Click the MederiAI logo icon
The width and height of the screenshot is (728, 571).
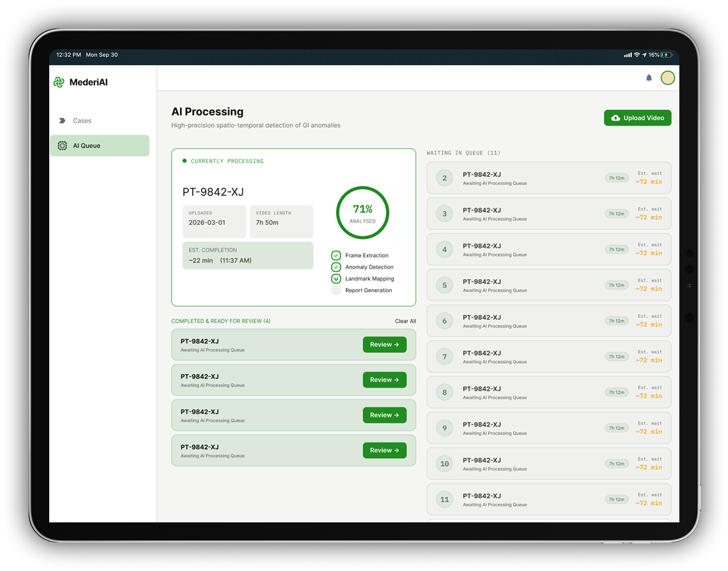(58, 82)
